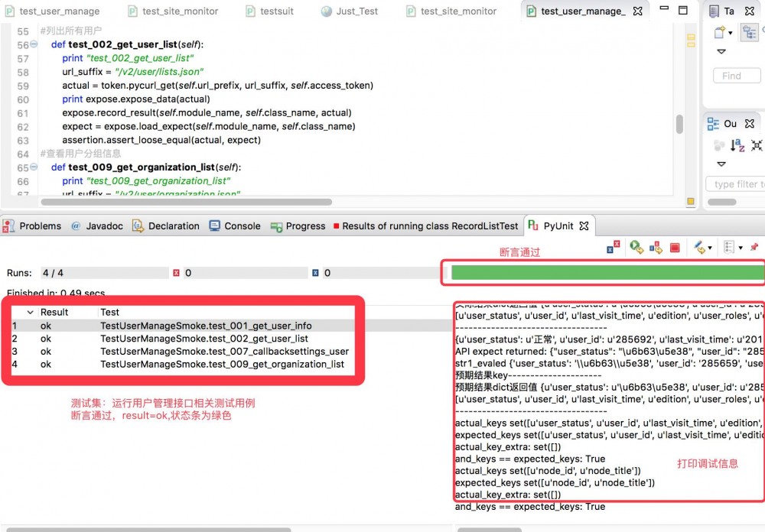The width and height of the screenshot is (765, 532).
Task: Click the greyed hide-items icon in Outline toolbar
Action: tap(718, 144)
